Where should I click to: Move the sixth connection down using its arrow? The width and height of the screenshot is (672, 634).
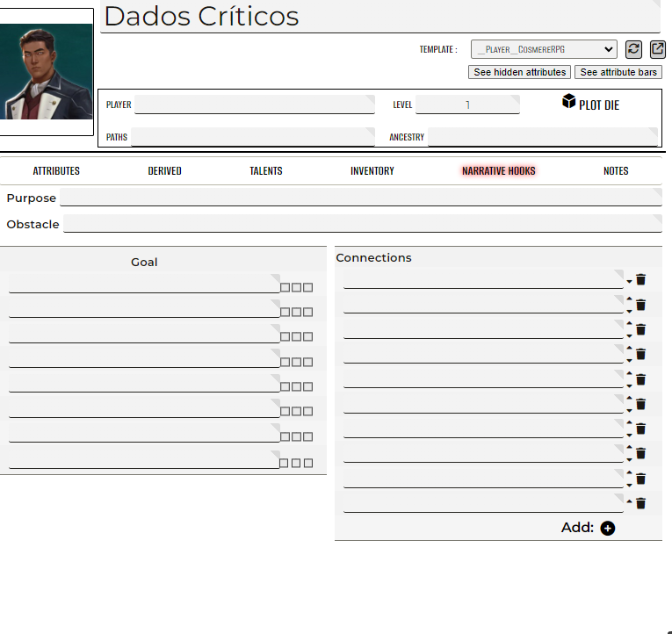pos(629,410)
